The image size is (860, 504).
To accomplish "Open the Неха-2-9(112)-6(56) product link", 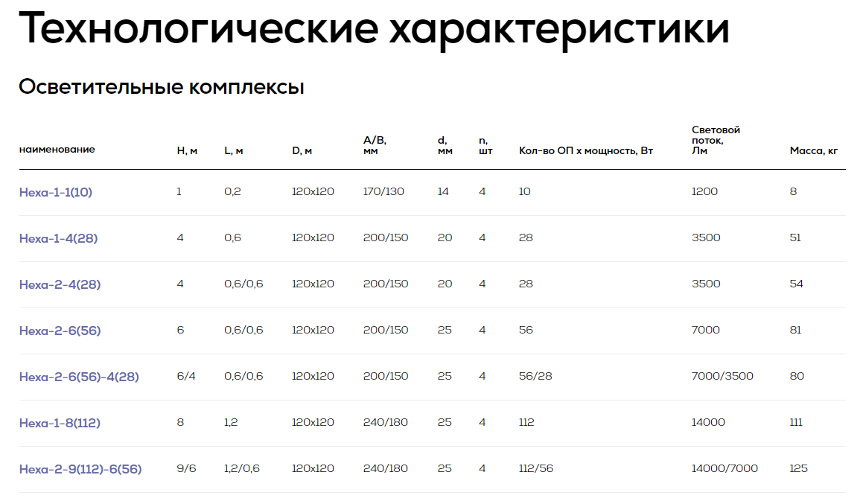I will coord(80,468).
